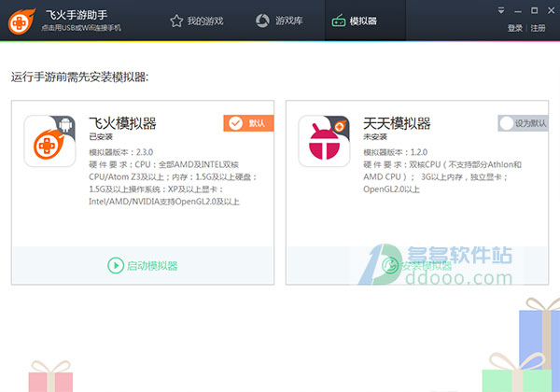
Task: Click the 未安装 status text
Action: tap(375, 137)
